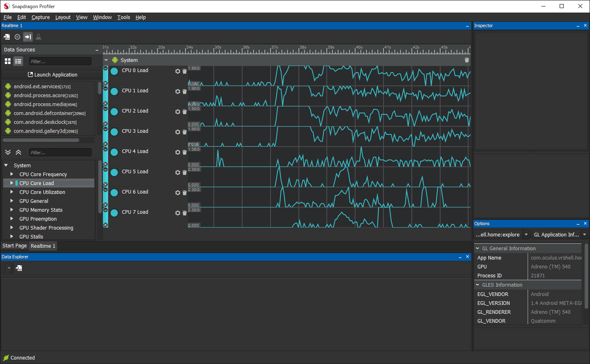Screen dimensions: 590x364
Task: Pause the realtime capture
Action: click(17, 37)
